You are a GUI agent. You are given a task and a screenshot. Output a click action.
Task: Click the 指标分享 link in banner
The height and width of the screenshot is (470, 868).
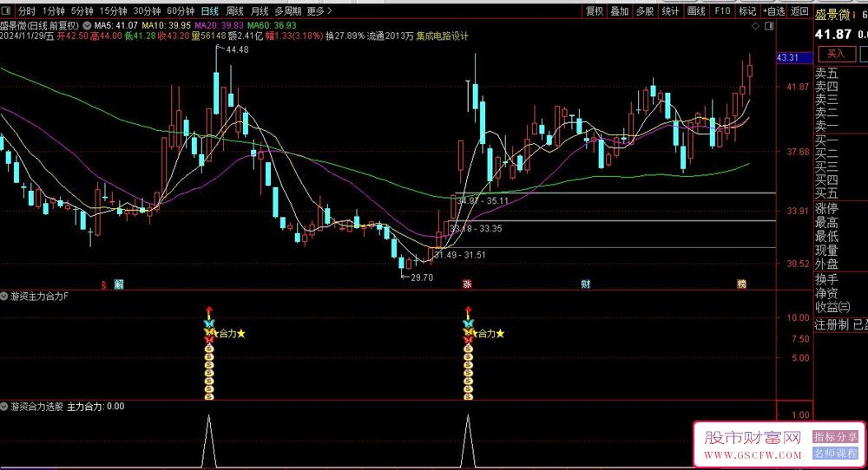tap(835, 437)
